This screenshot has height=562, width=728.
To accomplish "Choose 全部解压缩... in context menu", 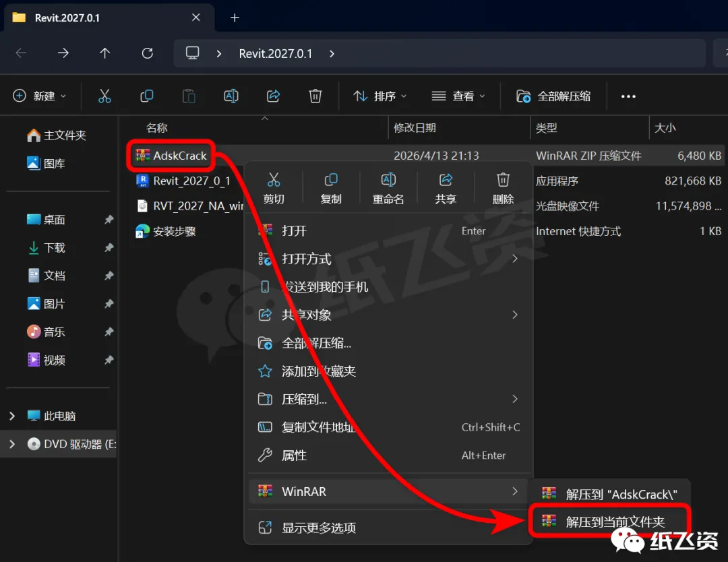I will pos(388,343).
